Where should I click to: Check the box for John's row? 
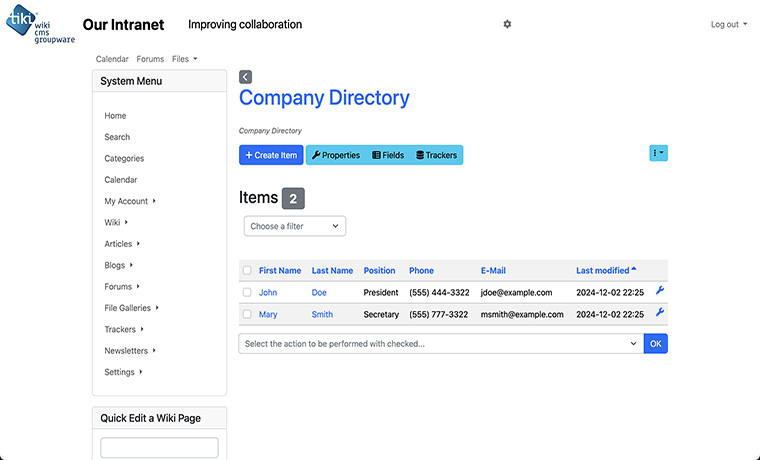pos(247,293)
